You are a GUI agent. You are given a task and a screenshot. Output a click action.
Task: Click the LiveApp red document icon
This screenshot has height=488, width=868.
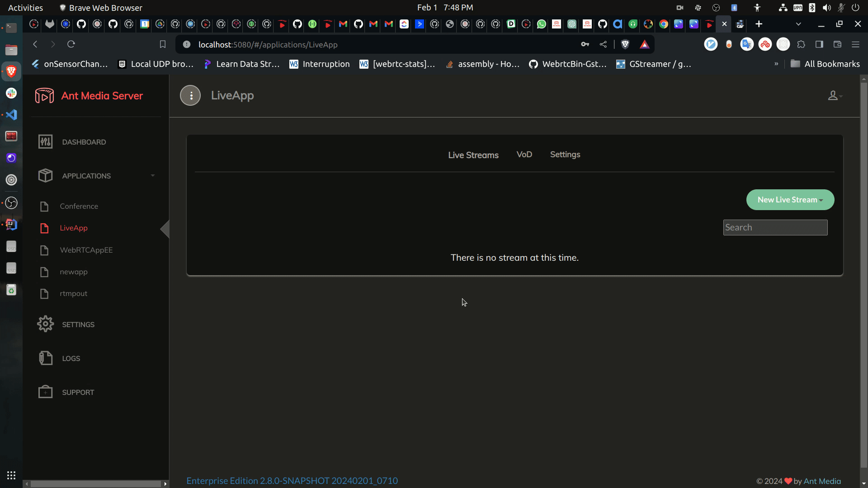click(x=44, y=228)
